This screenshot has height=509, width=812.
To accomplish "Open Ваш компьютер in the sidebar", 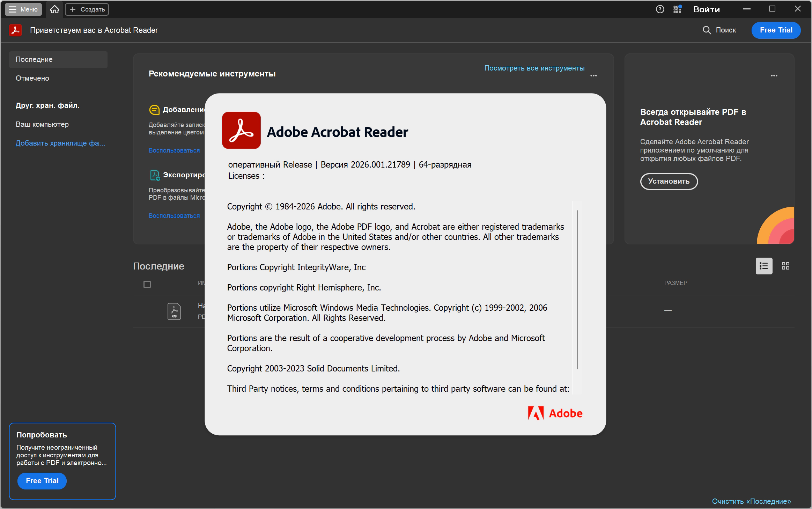I will (42, 124).
